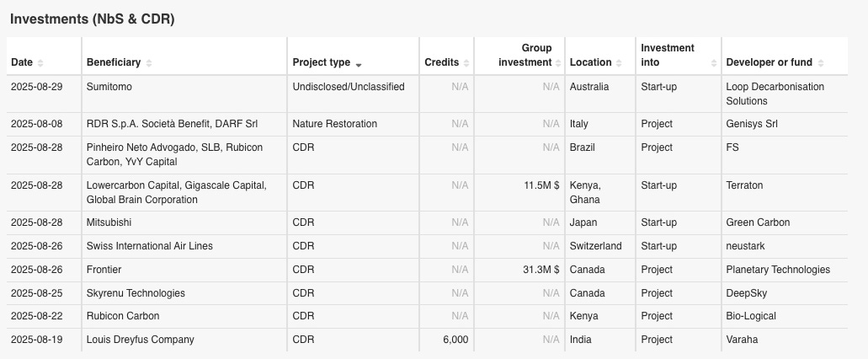Click the Investments (NbS & CDR) title
This screenshot has width=868, height=359.
(93, 19)
